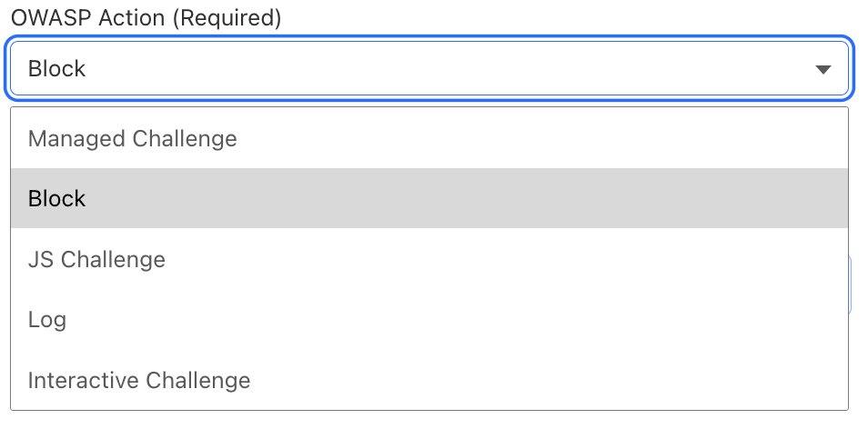Click the last option, Interactive Challenge
Screen dimensions: 868x429
[139, 380]
